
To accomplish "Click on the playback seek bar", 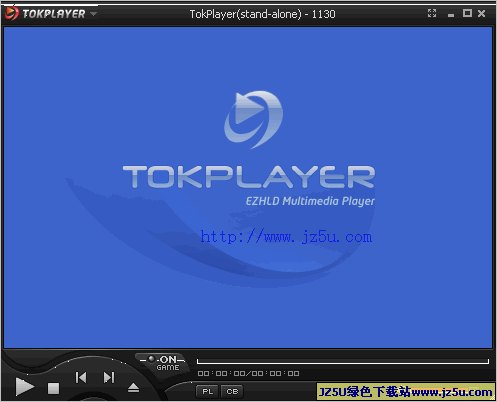I will [343, 361].
